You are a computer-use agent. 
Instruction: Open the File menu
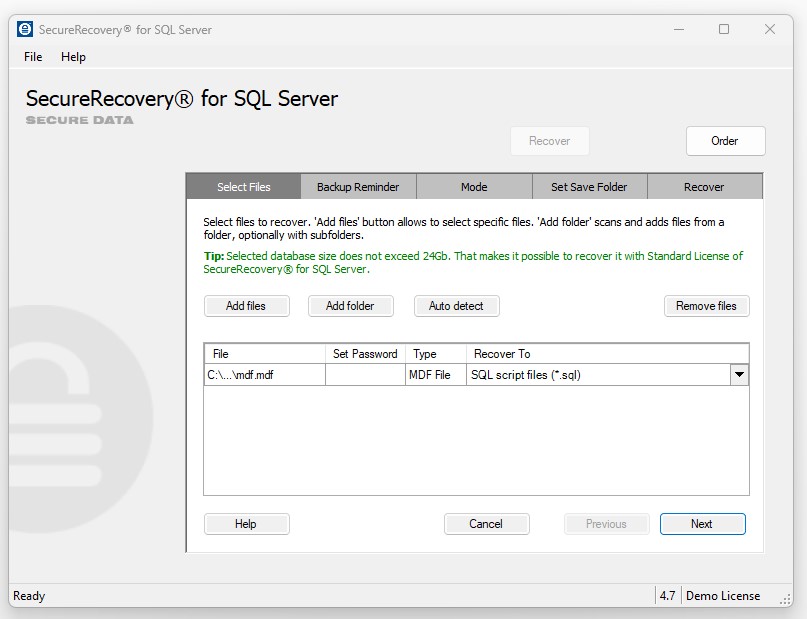[x=32, y=57]
